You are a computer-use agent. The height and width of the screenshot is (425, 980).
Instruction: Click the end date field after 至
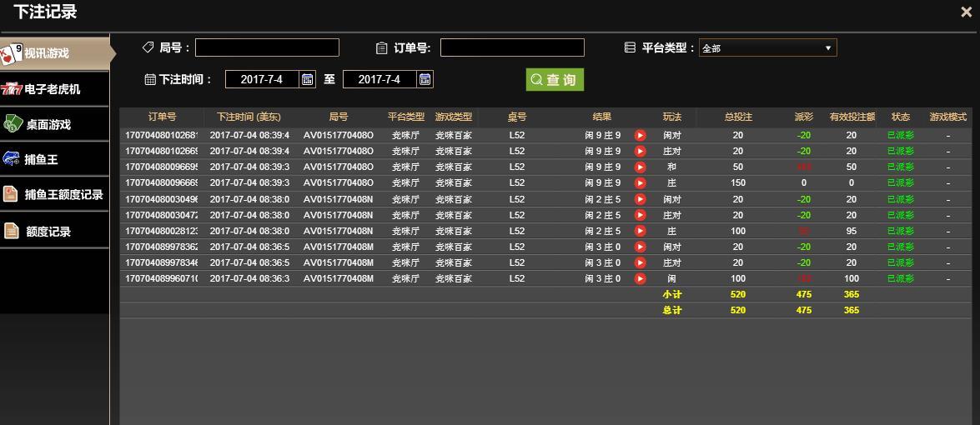coord(379,79)
